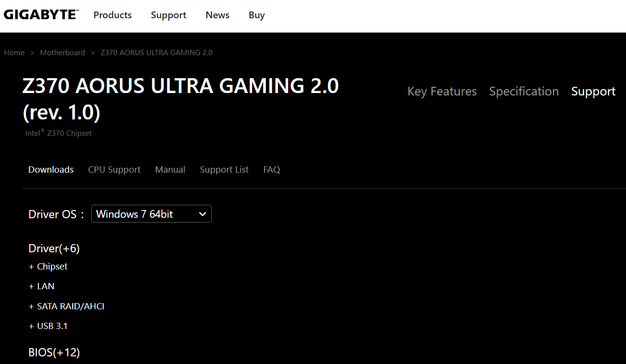The image size is (626, 364).
Task: Open the Buy menu
Action: [257, 15]
